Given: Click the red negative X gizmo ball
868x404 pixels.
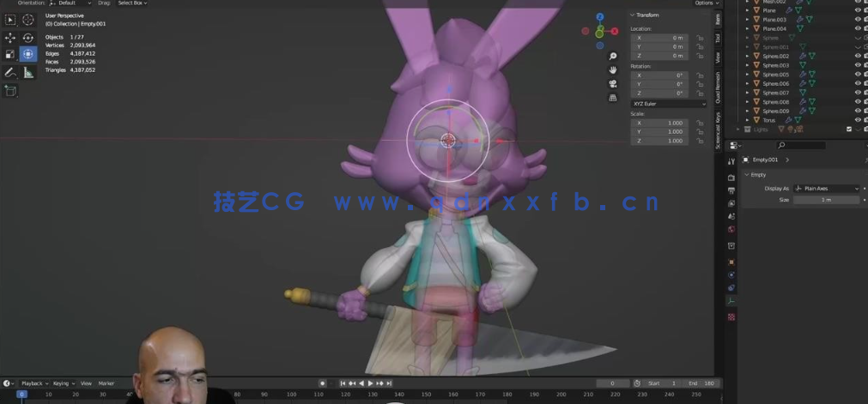Looking at the screenshot, I should (586, 31).
